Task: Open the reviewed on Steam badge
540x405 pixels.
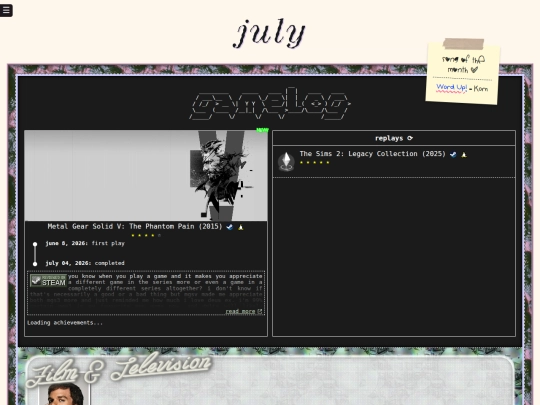Action: click(48, 281)
